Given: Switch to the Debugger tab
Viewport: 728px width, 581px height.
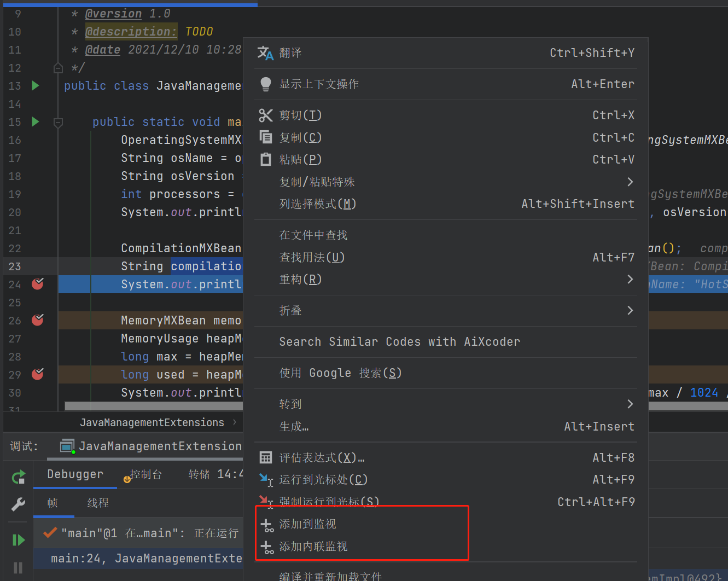Looking at the screenshot, I should click(x=75, y=474).
